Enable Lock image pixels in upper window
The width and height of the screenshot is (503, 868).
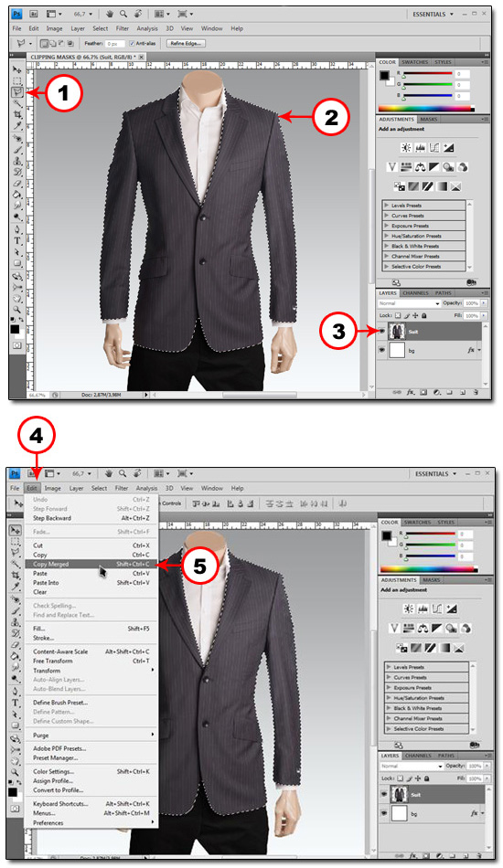coord(407,315)
